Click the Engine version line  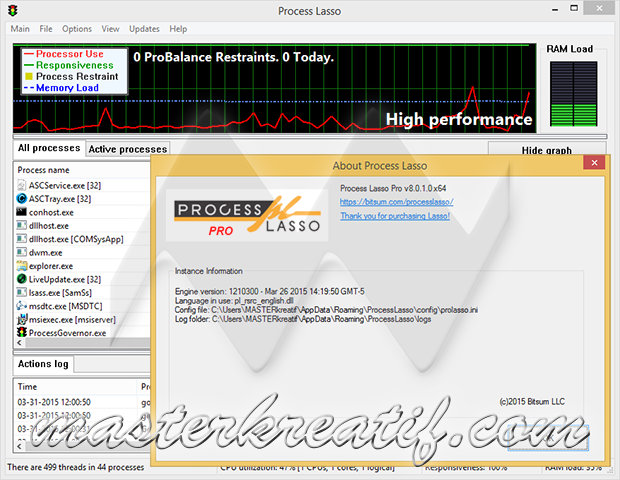click(270, 291)
